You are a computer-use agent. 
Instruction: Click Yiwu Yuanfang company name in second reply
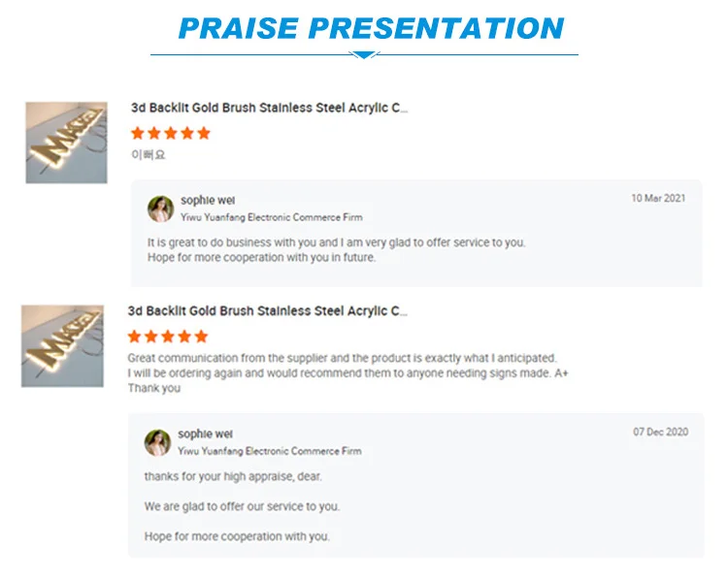coord(269,451)
